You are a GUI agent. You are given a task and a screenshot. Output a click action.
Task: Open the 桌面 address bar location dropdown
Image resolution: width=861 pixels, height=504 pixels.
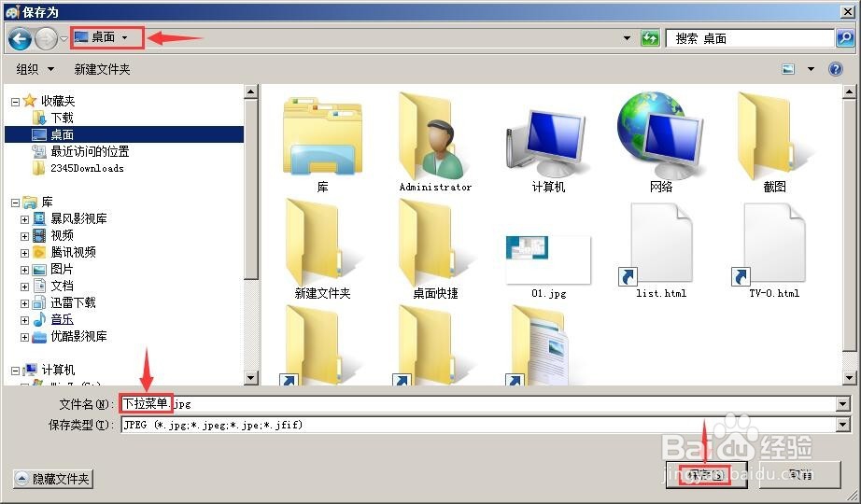click(124, 37)
